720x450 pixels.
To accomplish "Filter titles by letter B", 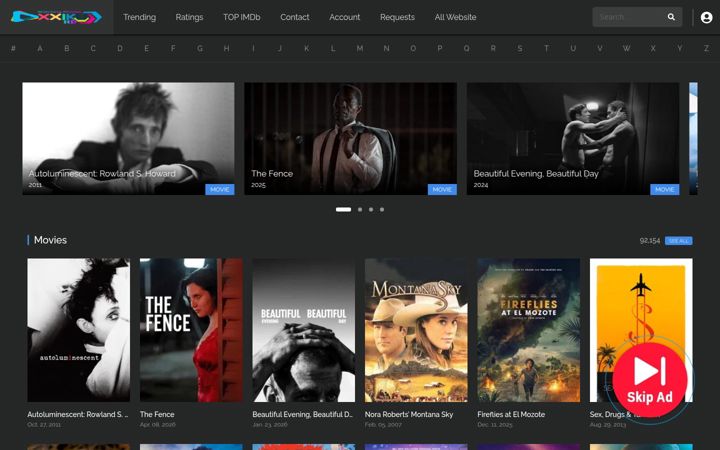I will point(67,48).
